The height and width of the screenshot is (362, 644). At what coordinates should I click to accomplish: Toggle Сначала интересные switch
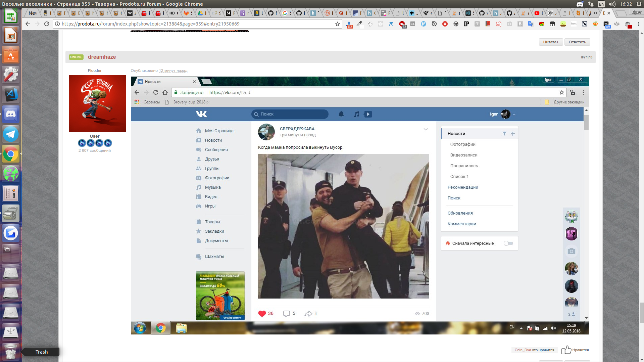click(x=508, y=243)
